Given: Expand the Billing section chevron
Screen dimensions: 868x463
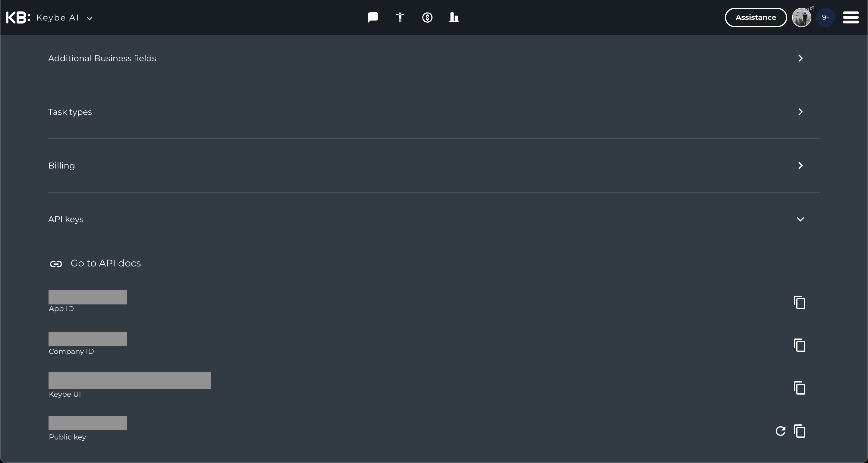Looking at the screenshot, I should click(x=800, y=165).
